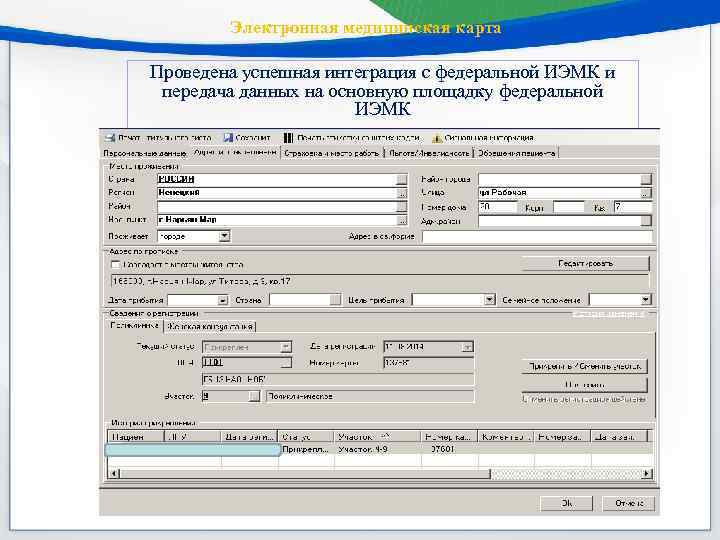Click the Сохранить save disk icon
This screenshot has width=720, height=540.
pyautogui.click(x=228, y=138)
